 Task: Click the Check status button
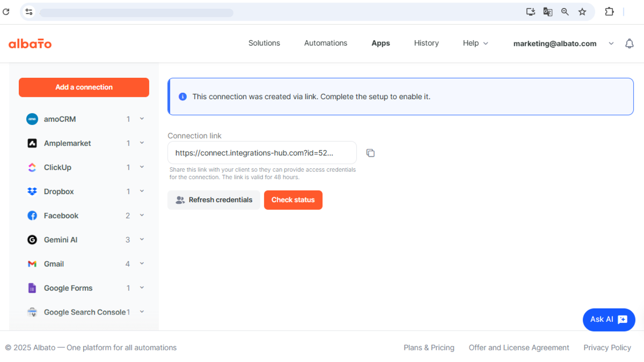(x=293, y=200)
